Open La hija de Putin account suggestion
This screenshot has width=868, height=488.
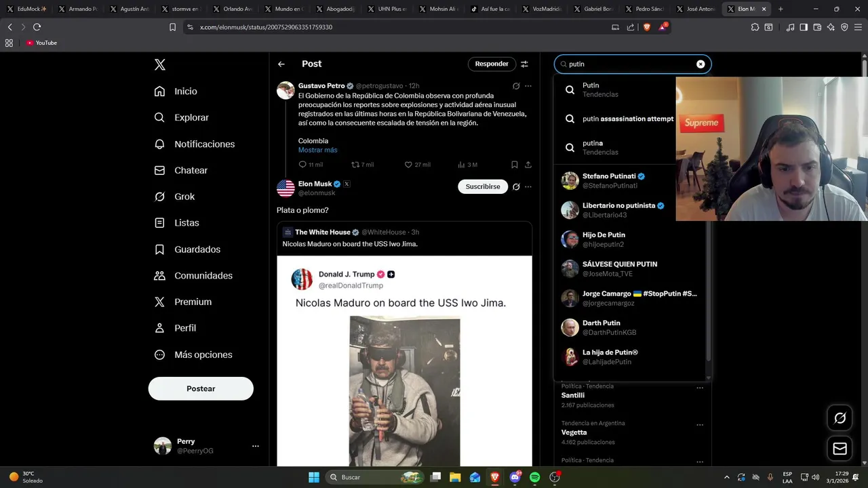(630, 357)
